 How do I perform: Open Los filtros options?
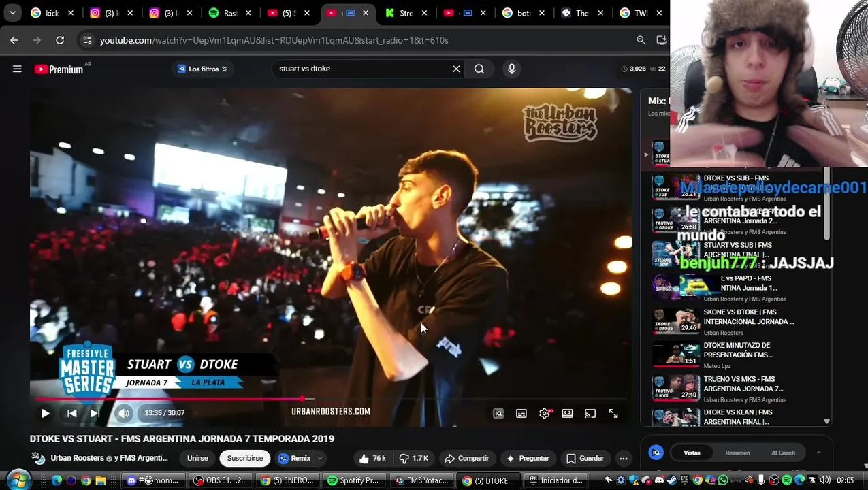(203, 69)
